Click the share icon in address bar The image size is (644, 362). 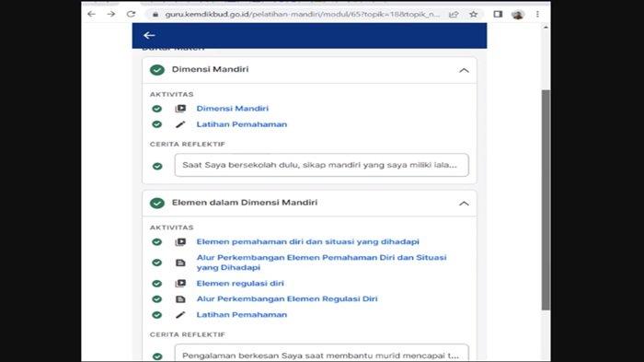[454, 15]
